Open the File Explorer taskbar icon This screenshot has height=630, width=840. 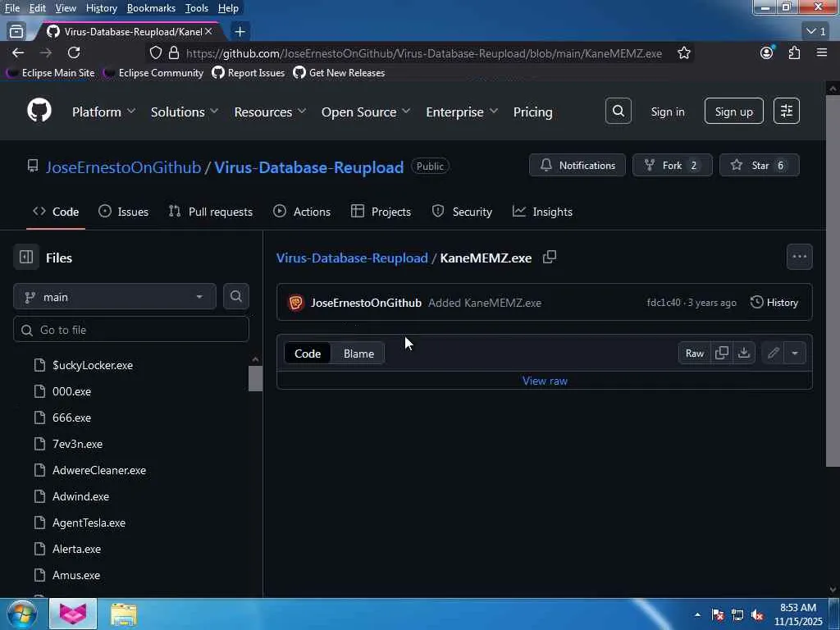[x=124, y=614]
